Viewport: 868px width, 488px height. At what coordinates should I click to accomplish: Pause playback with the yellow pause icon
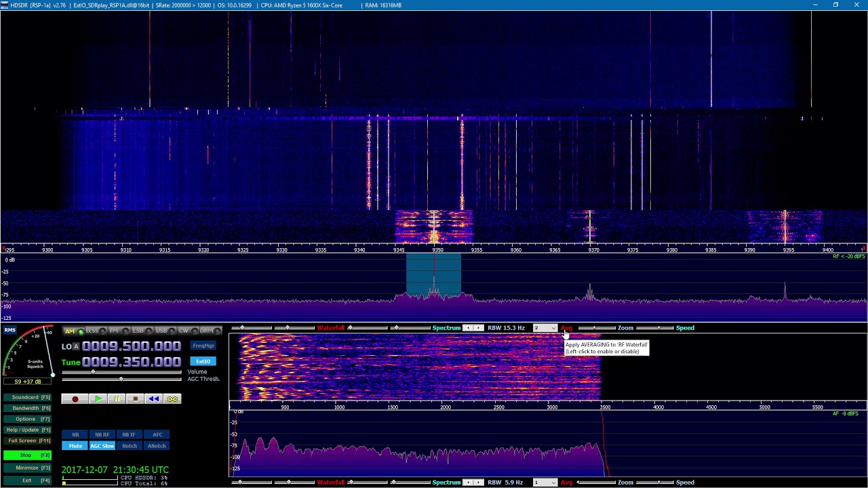(117, 399)
